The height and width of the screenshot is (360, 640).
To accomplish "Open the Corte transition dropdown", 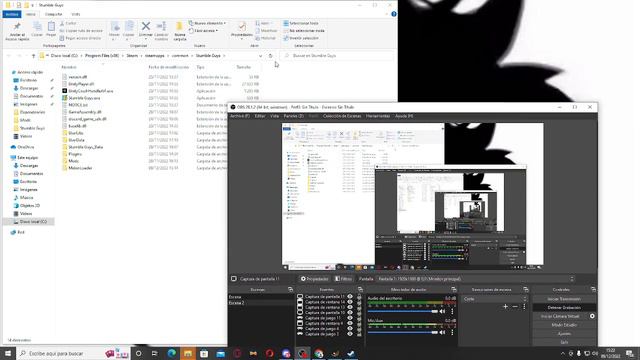I will 494,299.
